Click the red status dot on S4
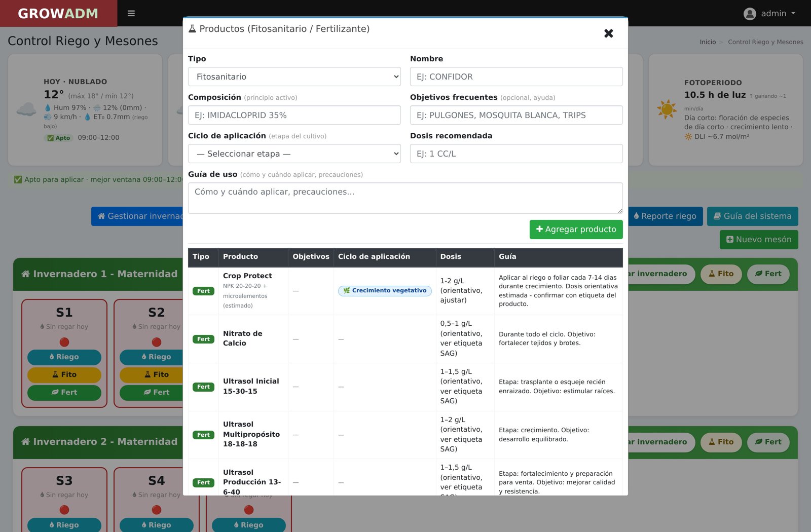Viewport: 811px width, 532px height. tap(157, 510)
